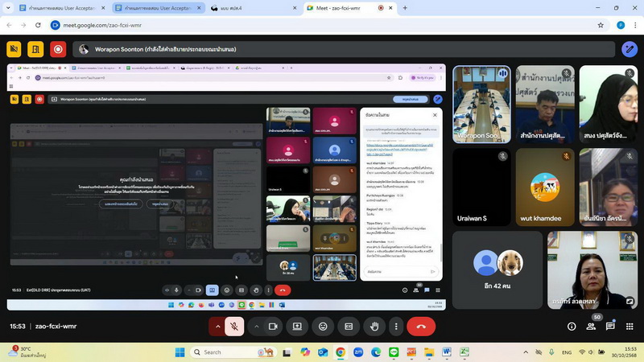
Task: Expand video settings chevron beside camera
Action: tap(256, 327)
